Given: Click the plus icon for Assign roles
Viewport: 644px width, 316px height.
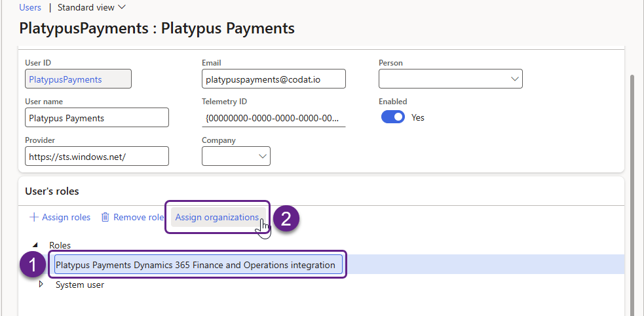Looking at the screenshot, I should click(x=34, y=217).
